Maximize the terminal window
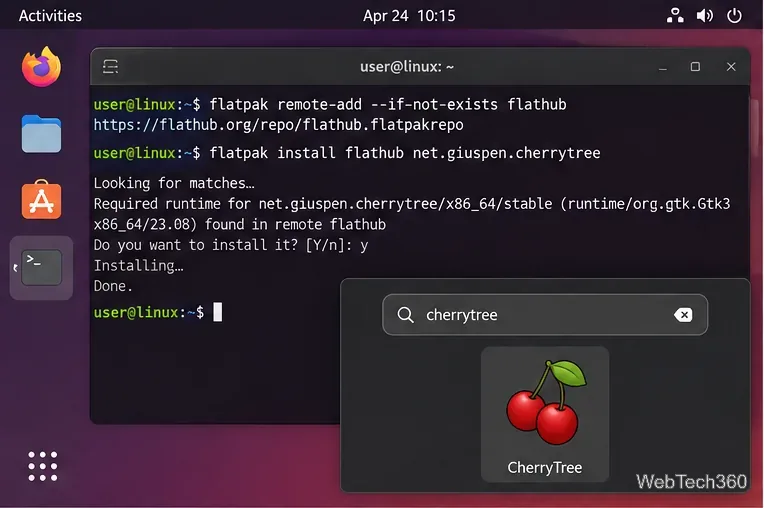This screenshot has height=508, width=764. 695,67
